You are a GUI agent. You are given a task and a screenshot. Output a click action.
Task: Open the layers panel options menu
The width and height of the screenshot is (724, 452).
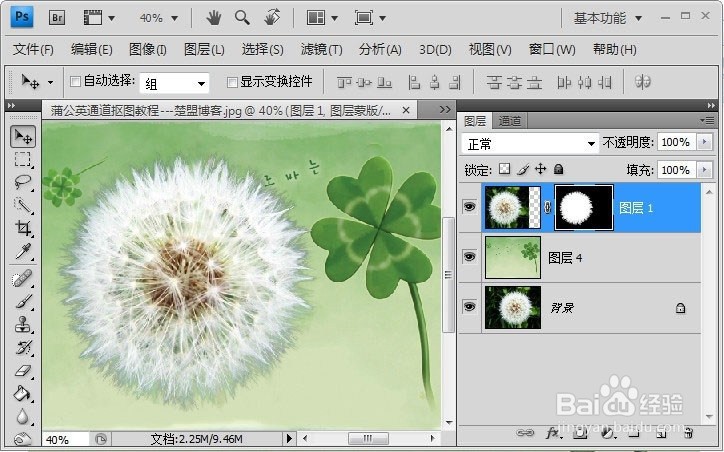click(707, 121)
